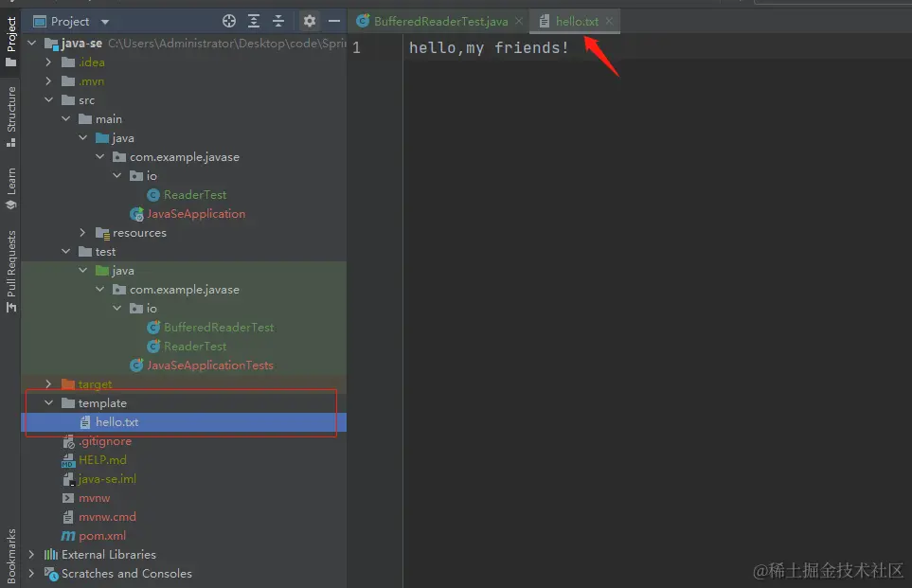Select JavaSeApplication in the tree

pyautogui.click(x=196, y=214)
